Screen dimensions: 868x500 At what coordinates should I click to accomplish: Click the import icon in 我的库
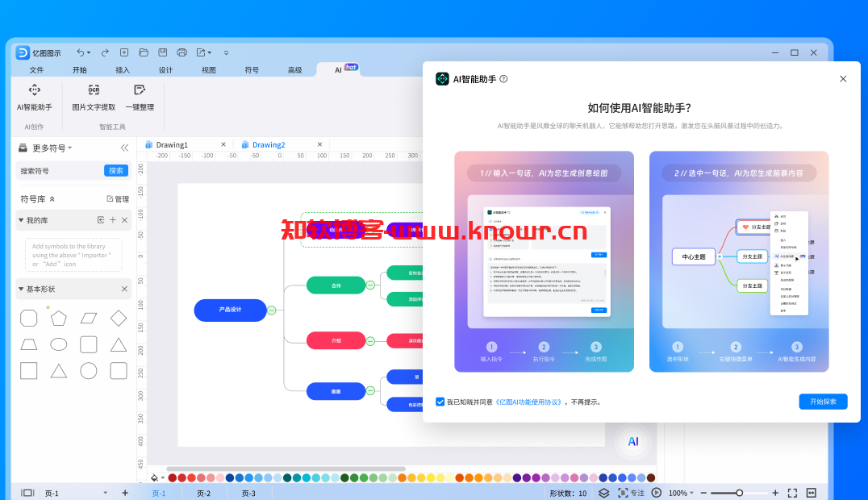[101, 220]
